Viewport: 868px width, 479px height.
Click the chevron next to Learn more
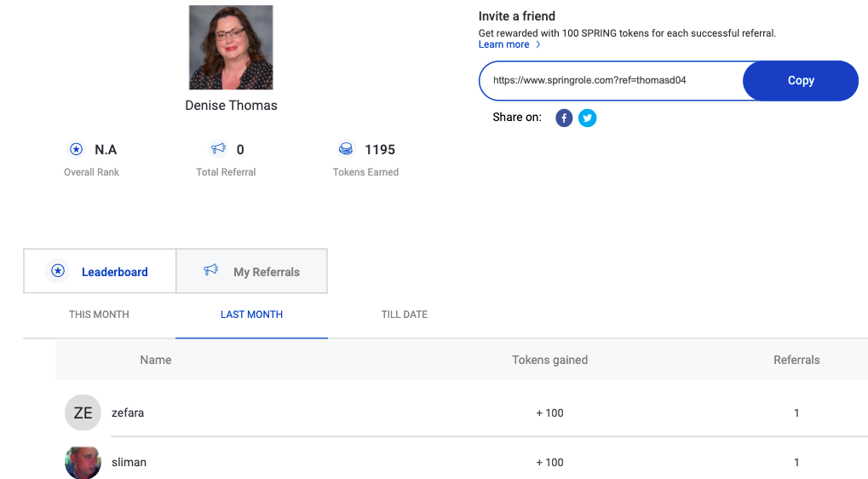538,44
